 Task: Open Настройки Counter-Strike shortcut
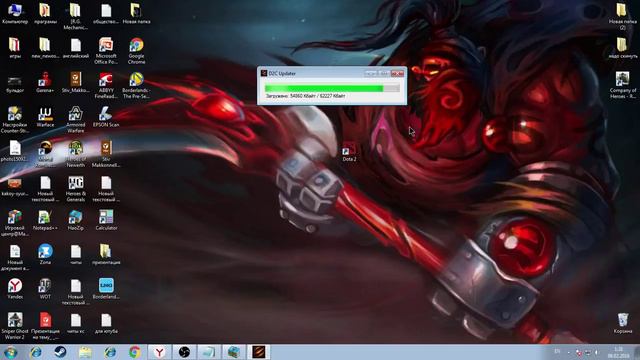tap(15, 119)
